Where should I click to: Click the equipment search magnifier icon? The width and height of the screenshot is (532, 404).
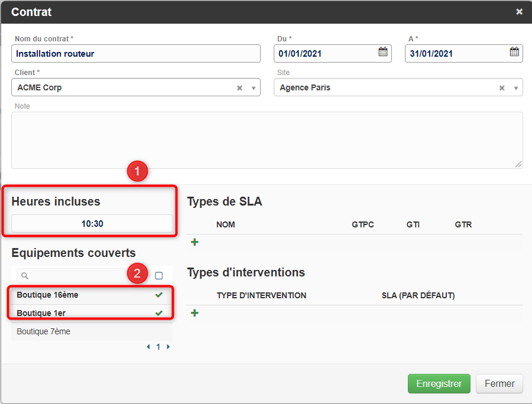coord(24,276)
